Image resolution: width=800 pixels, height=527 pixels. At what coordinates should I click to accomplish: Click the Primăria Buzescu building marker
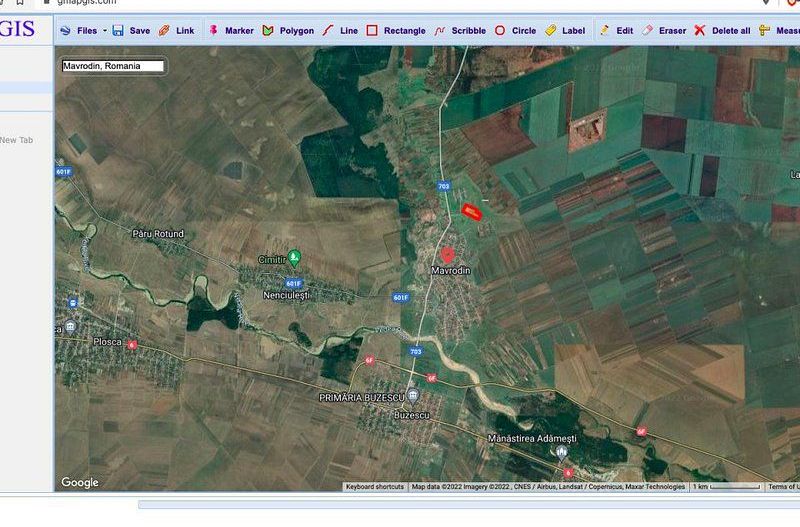(413, 395)
